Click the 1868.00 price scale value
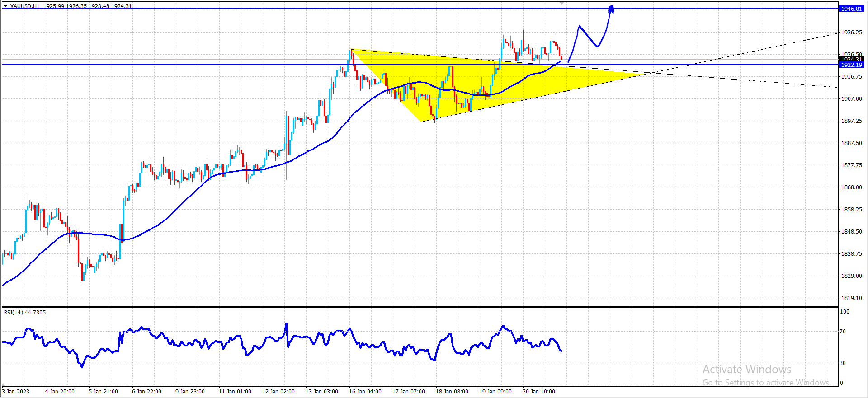Viewport: 868px width, 398px height. click(x=851, y=187)
